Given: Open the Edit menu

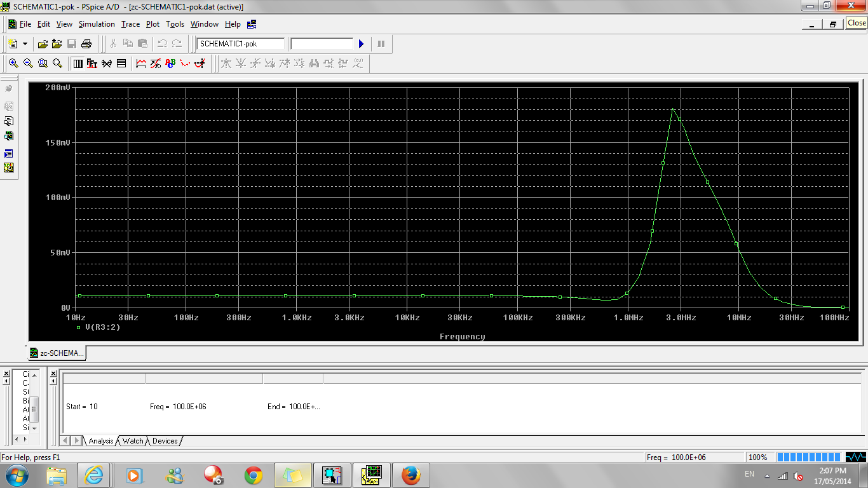Looking at the screenshot, I should 44,24.
